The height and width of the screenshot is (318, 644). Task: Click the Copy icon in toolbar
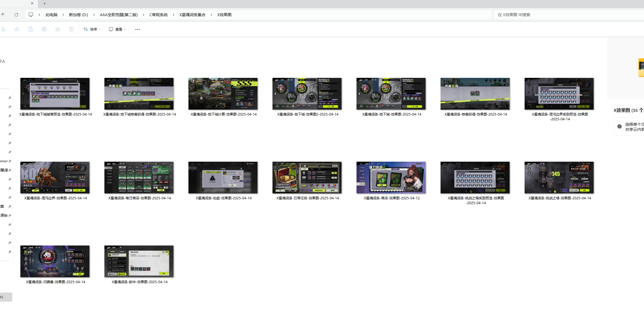point(17,29)
